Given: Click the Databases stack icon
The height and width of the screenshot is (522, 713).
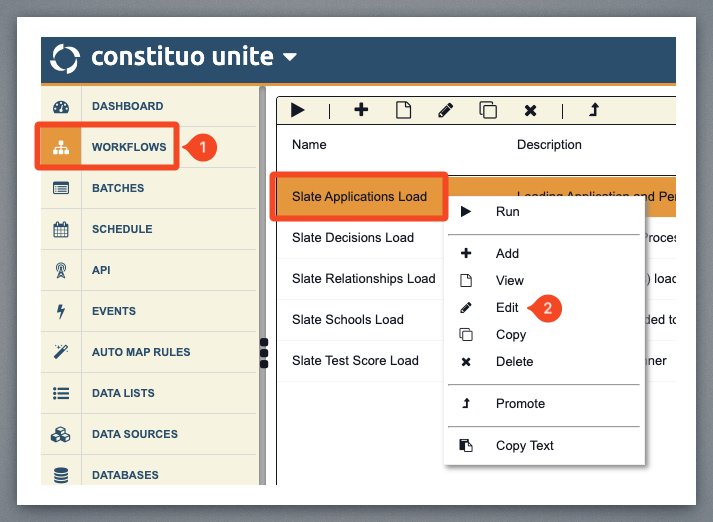Looking at the screenshot, I should pos(61,475).
